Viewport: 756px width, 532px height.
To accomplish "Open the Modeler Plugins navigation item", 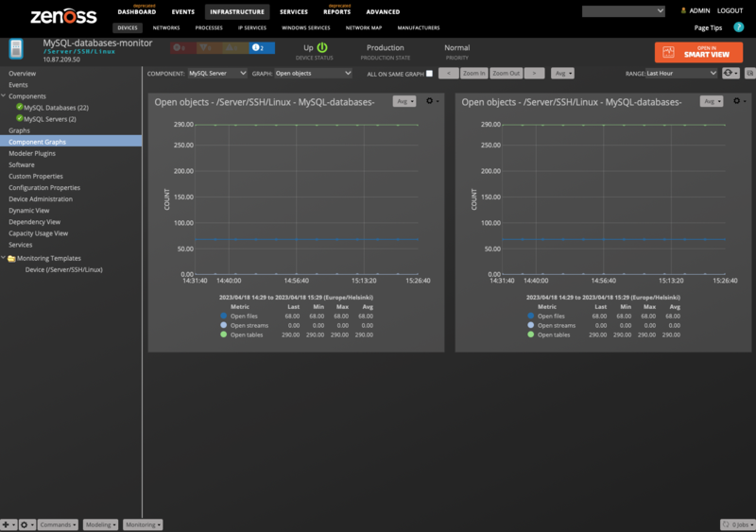I will pyautogui.click(x=32, y=153).
